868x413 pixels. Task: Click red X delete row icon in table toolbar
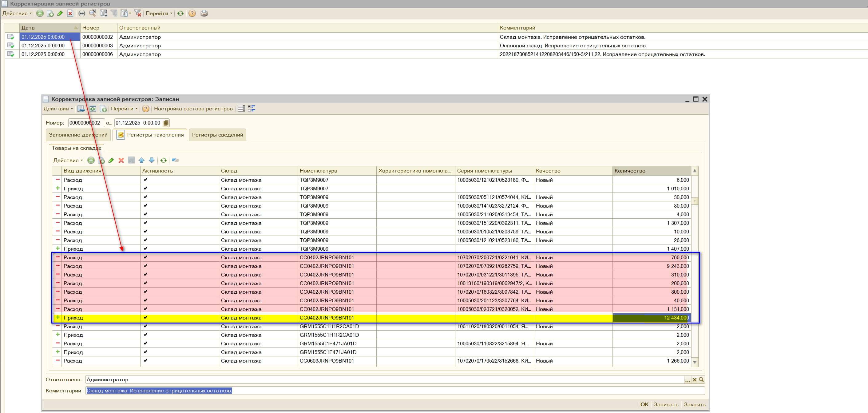[x=121, y=161]
